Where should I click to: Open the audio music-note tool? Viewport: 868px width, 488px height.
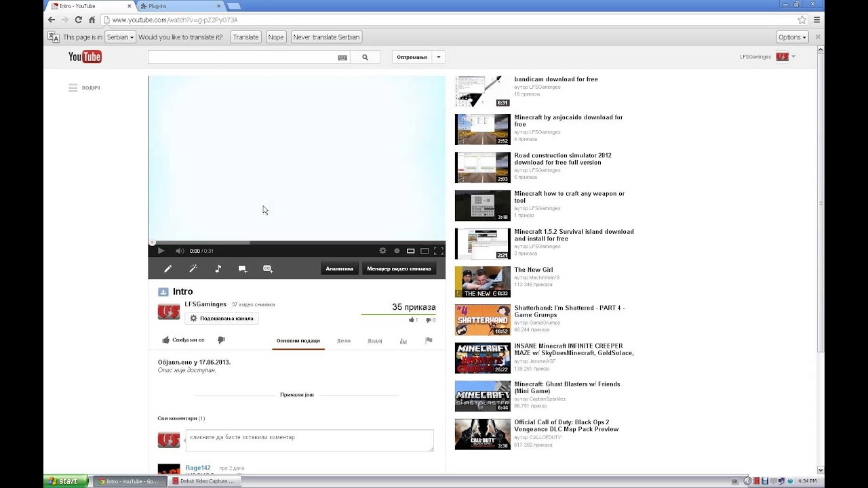point(218,269)
